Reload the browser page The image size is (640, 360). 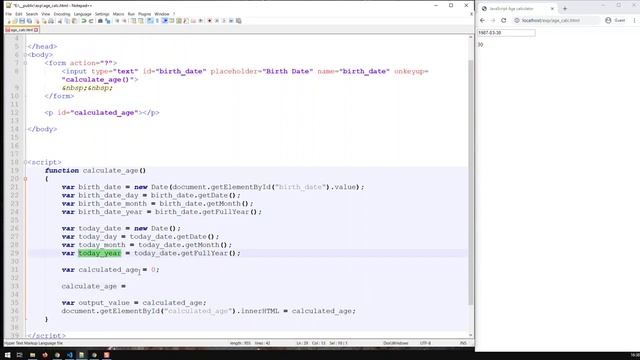504,20
